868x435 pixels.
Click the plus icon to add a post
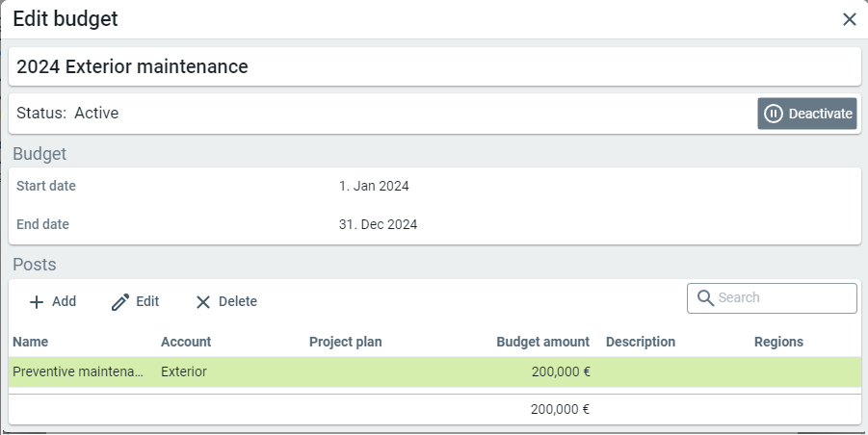click(x=37, y=302)
